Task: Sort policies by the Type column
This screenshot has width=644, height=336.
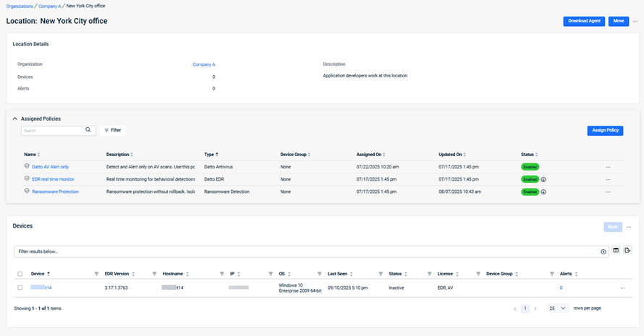Action: click(x=216, y=154)
